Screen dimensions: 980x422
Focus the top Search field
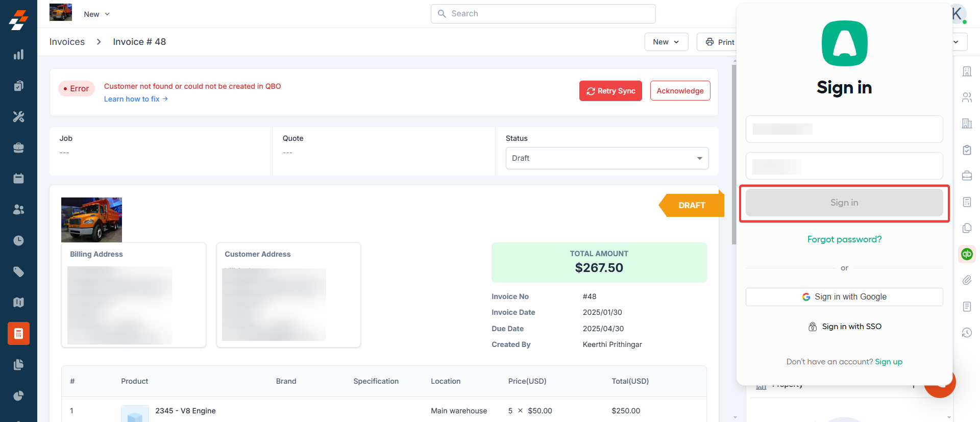pyautogui.click(x=543, y=14)
